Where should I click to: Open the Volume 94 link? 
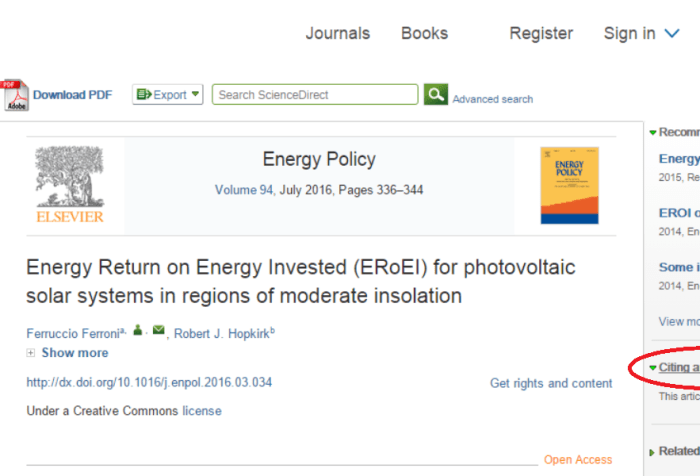244,190
